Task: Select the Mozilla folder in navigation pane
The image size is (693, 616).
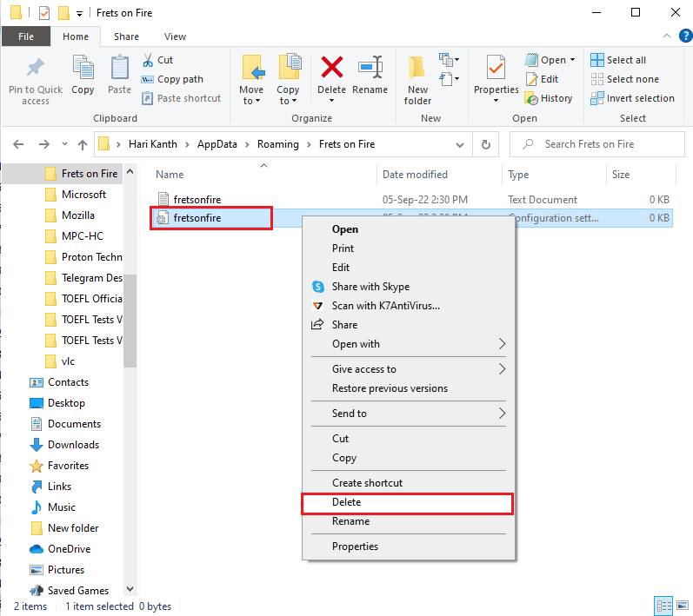Action: pyautogui.click(x=70, y=215)
